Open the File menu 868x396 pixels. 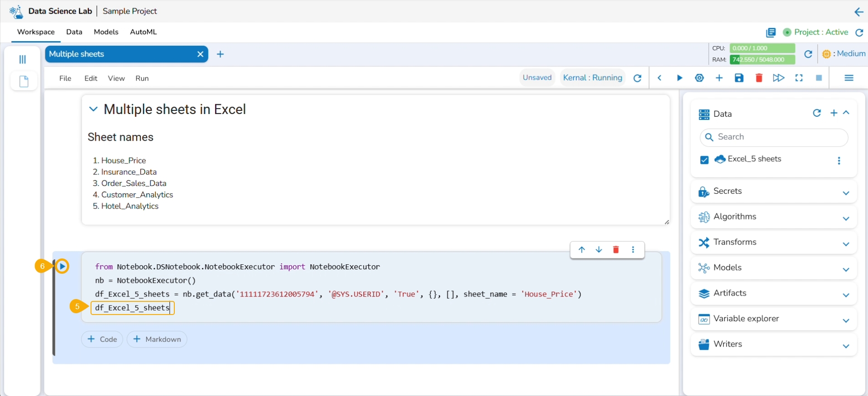tap(65, 78)
